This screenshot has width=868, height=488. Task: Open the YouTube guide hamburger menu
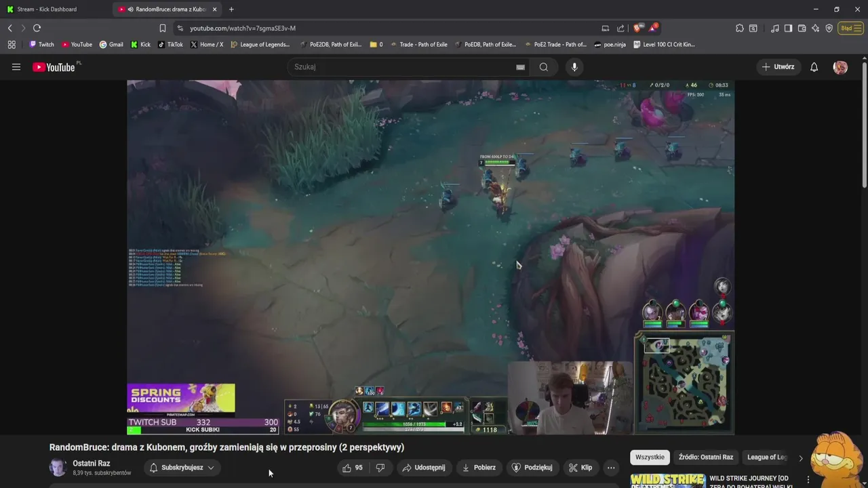(x=16, y=67)
